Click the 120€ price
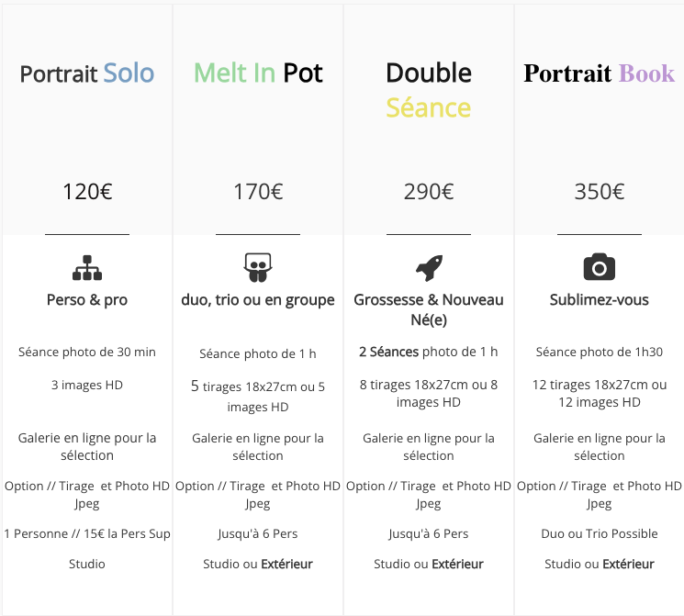684x616 pixels. click(x=87, y=192)
